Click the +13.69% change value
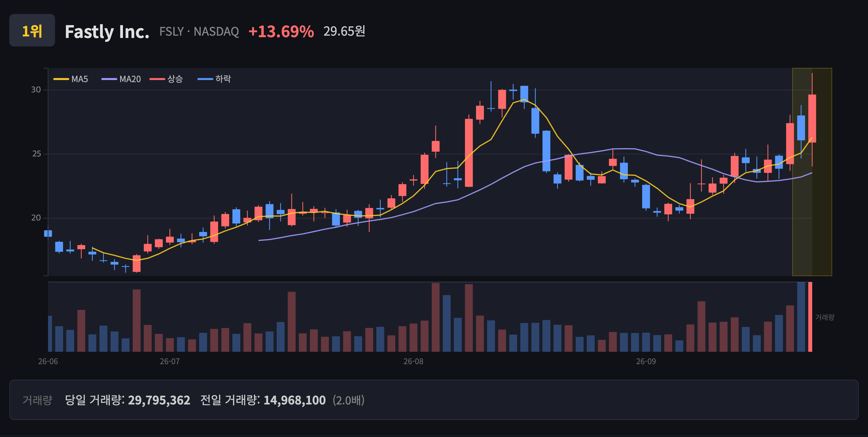This screenshot has width=868, height=437. click(281, 32)
